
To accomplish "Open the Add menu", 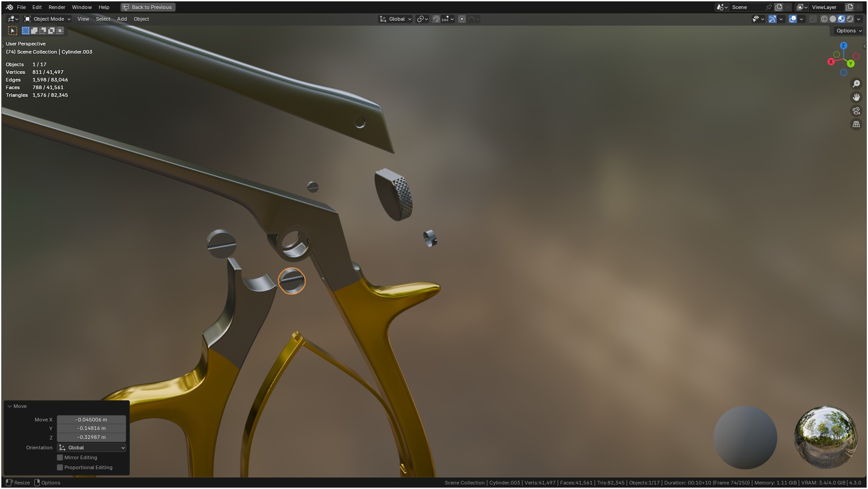I will coord(122,19).
